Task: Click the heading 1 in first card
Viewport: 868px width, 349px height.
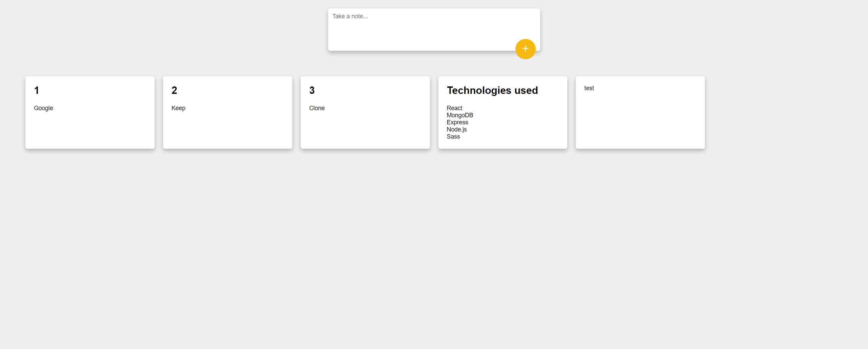Action: pos(36,90)
